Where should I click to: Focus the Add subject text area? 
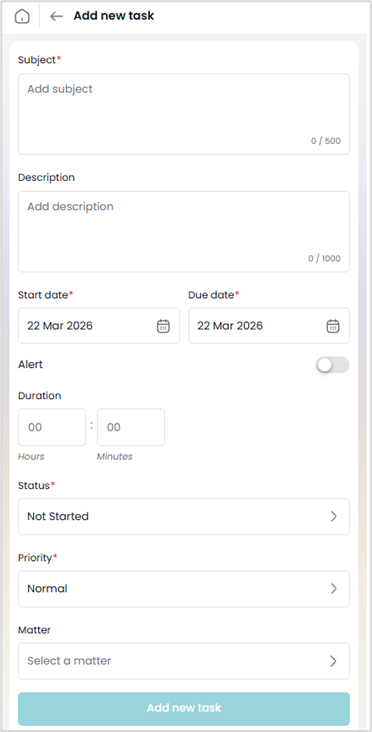pyautogui.click(x=184, y=114)
